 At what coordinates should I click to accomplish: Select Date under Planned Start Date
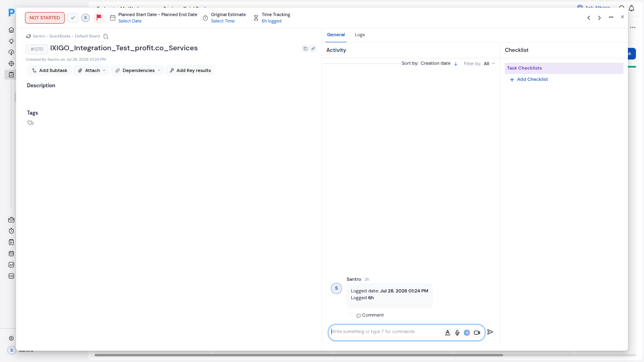[130, 21]
